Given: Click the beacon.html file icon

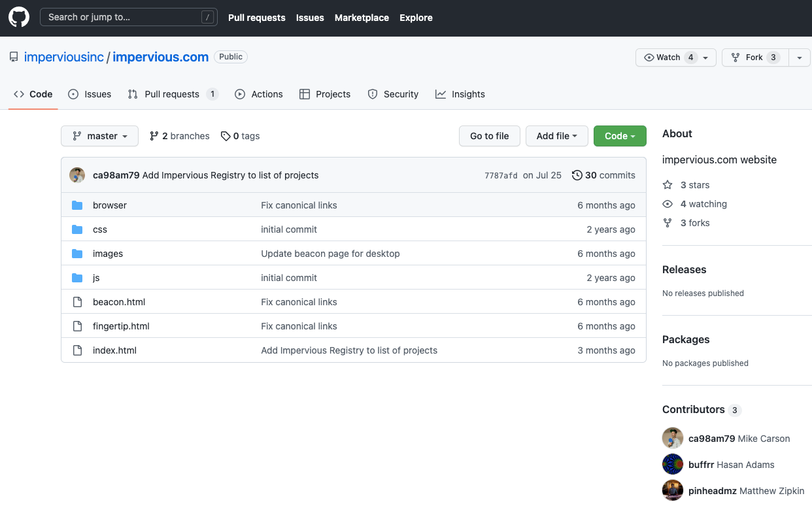Looking at the screenshot, I should pos(77,302).
